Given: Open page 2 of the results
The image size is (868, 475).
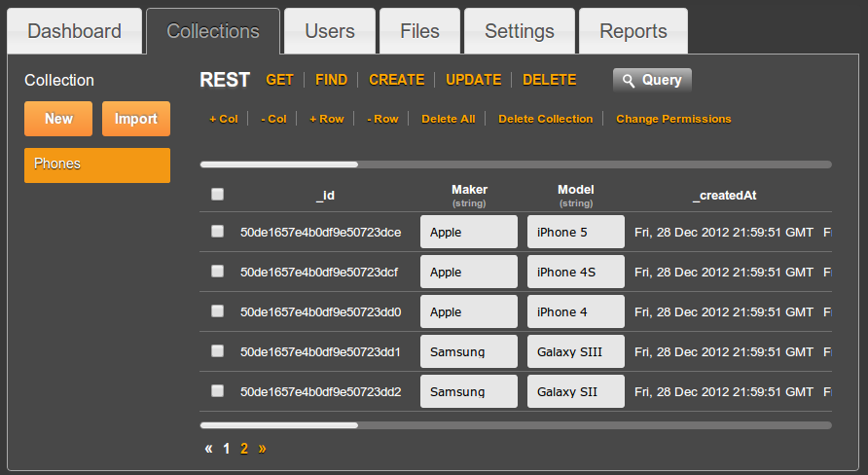Looking at the screenshot, I should click(244, 449).
